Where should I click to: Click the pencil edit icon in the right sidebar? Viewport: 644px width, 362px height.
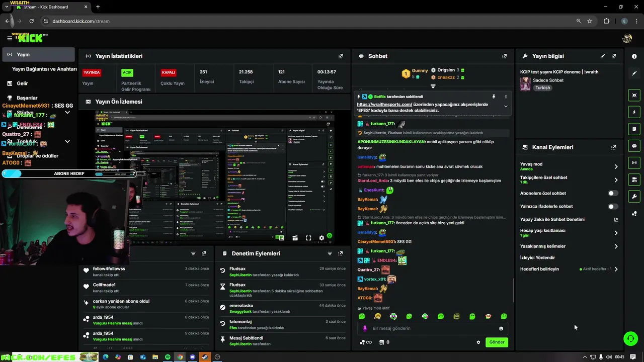pyautogui.click(x=634, y=73)
